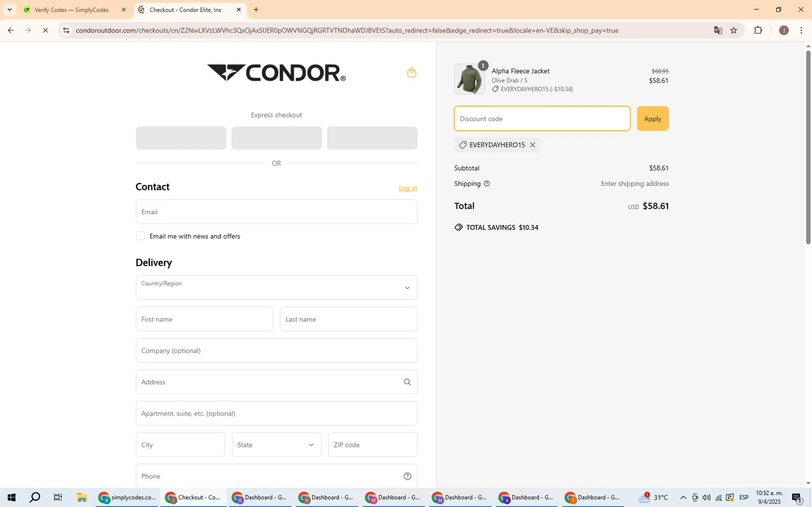Click the middle express checkout button
Screen dimensions: 812x507
[x=276, y=138]
